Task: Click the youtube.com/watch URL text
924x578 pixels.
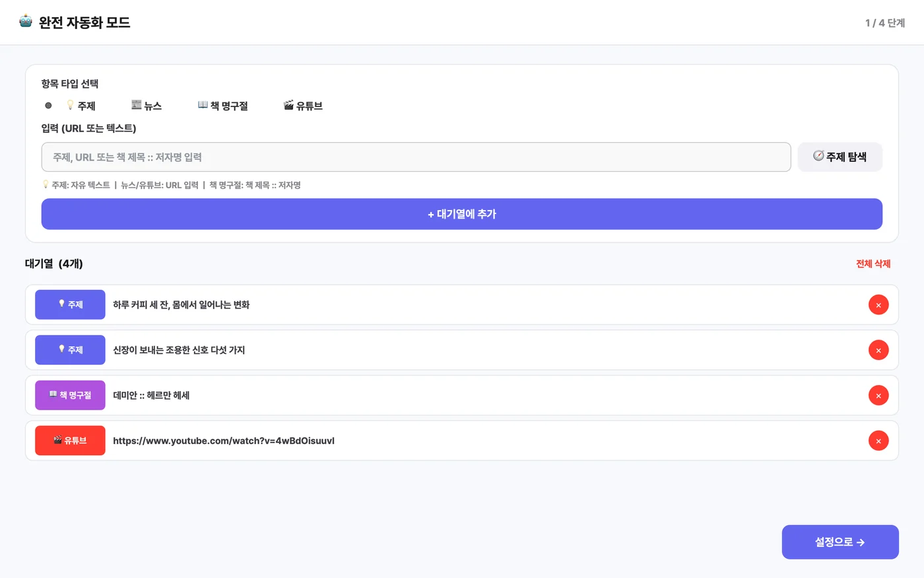Action: click(x=224, y=441)
